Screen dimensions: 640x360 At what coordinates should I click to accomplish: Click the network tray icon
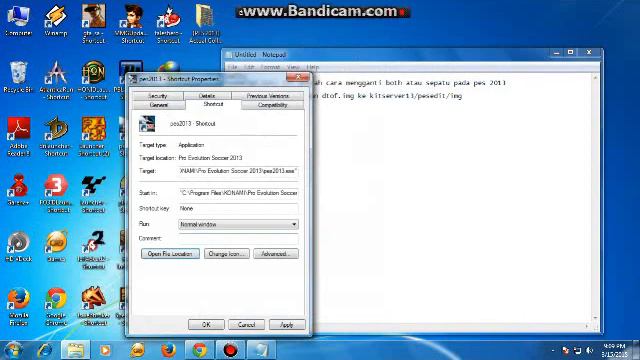point(578,350)
